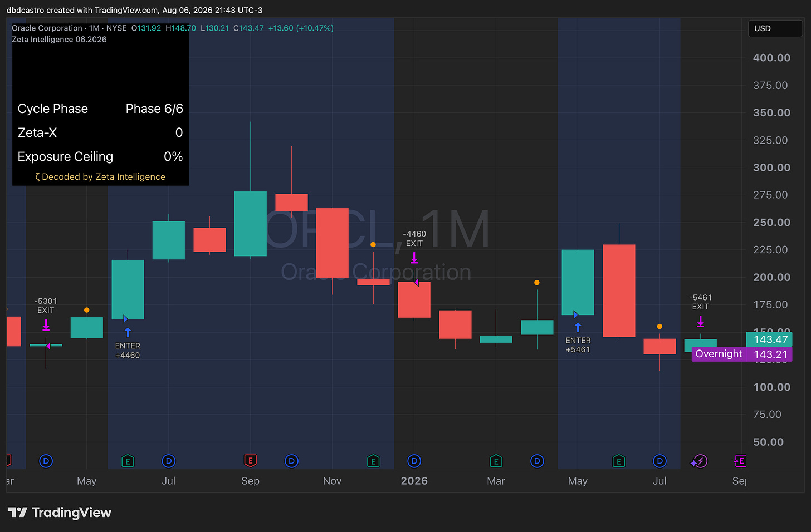Image resolution: width=811 pixels, height=532 pixels.
Task: Click the '-5301 EXIT' signal label
Action: tap(46, 306)
